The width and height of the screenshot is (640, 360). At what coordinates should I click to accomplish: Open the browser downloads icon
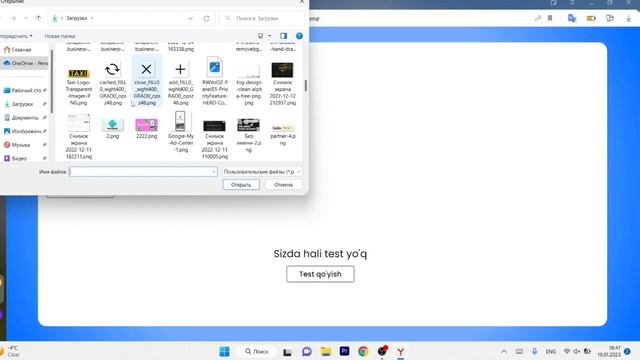pyautogui.click(x=629, y=18)
